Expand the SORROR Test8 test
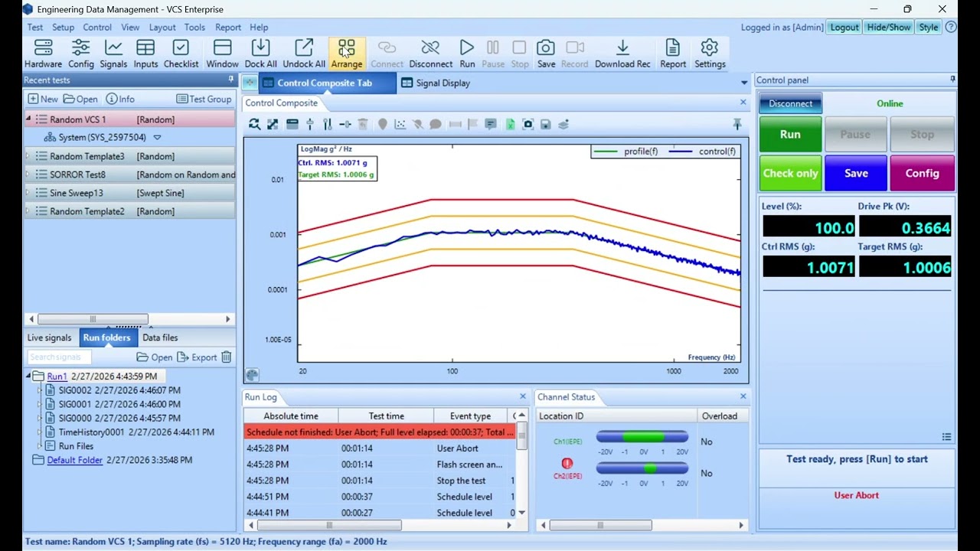Viewport: 980px width, 551px height. pos(28,174)
